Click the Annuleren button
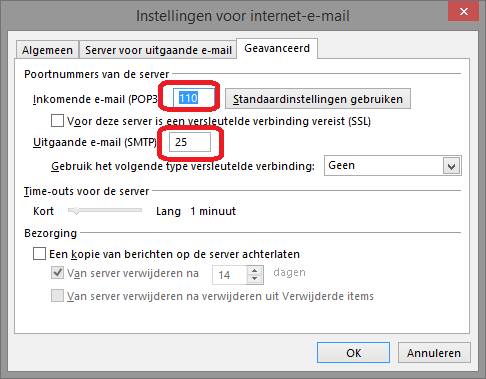 pos(434,353)
